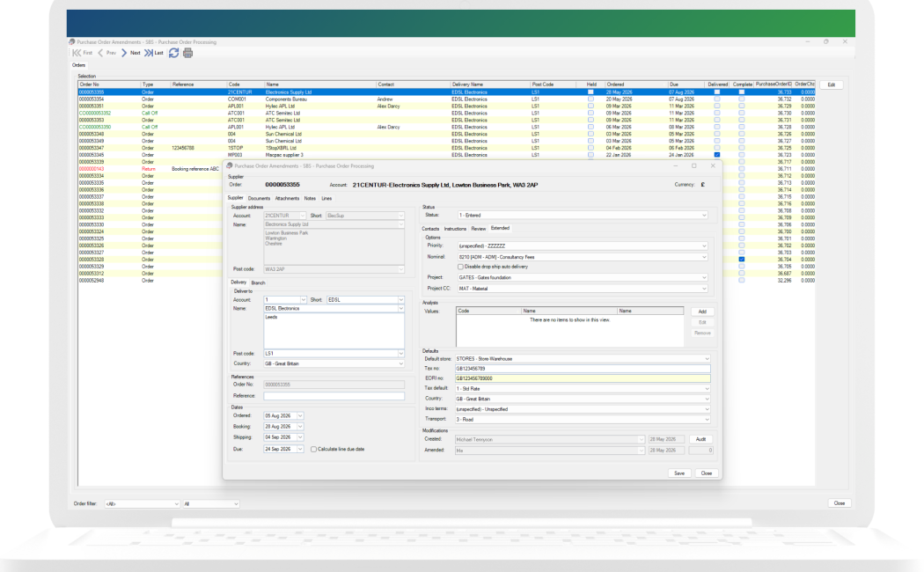924x572 pixels.
Task: Sort by Order No column header
Action: [110, 84]
